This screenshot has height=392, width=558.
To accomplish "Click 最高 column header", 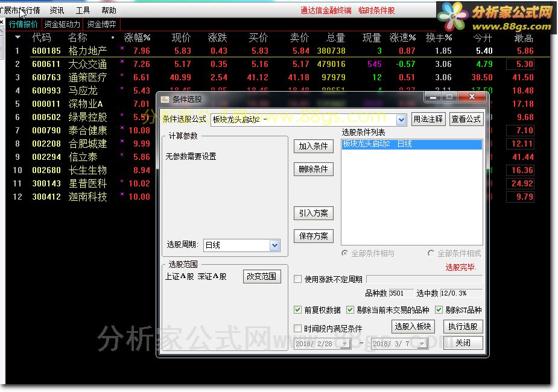I will (524, 37).
